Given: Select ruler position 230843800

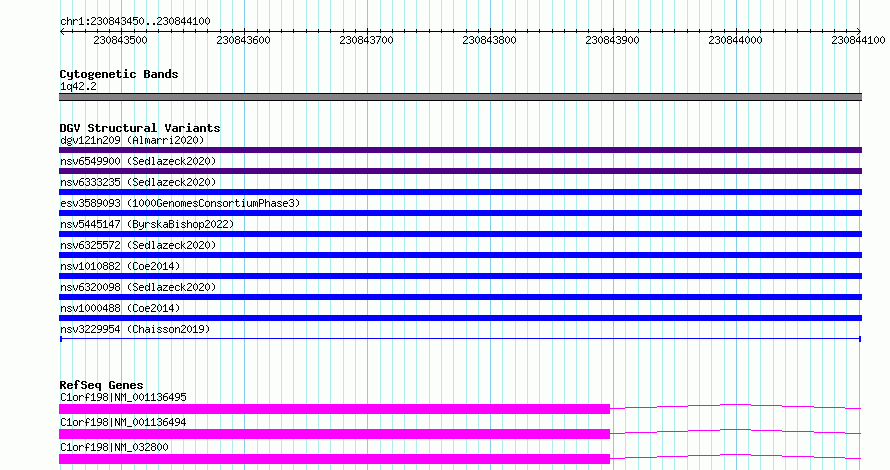Looking at the screenshot, I should point(489,40).
